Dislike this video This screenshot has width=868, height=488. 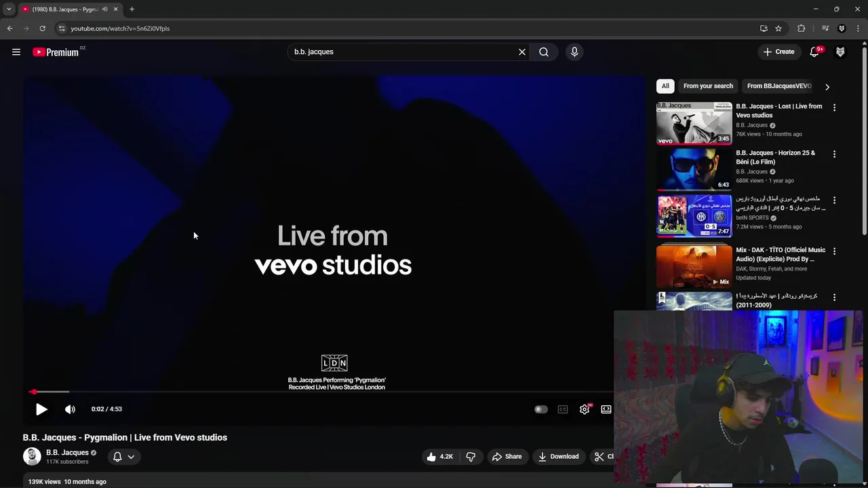coord(471,457)
